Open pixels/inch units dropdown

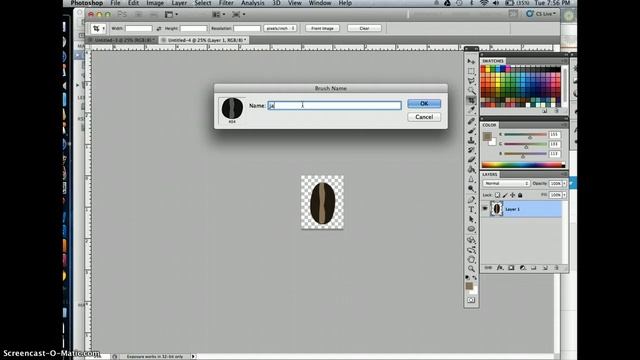pyautogui.click(x=280, y=28)
